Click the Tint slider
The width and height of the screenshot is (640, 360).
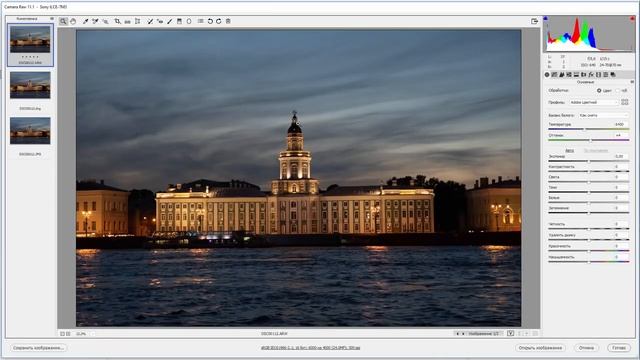589,140
